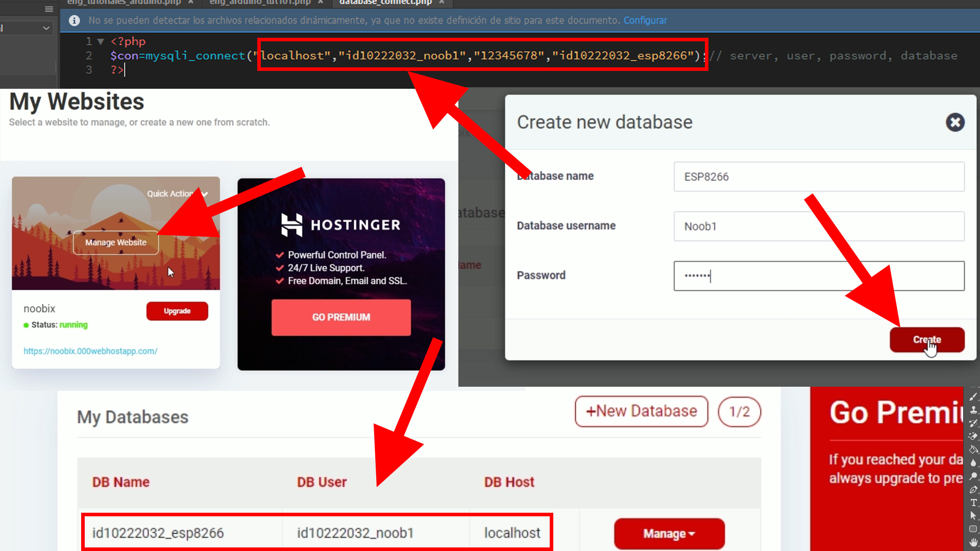Viewport: 980px width, 551px height.
Task: Select the Rounded Rectangle shape tool
Action: [x=973, y=529]
